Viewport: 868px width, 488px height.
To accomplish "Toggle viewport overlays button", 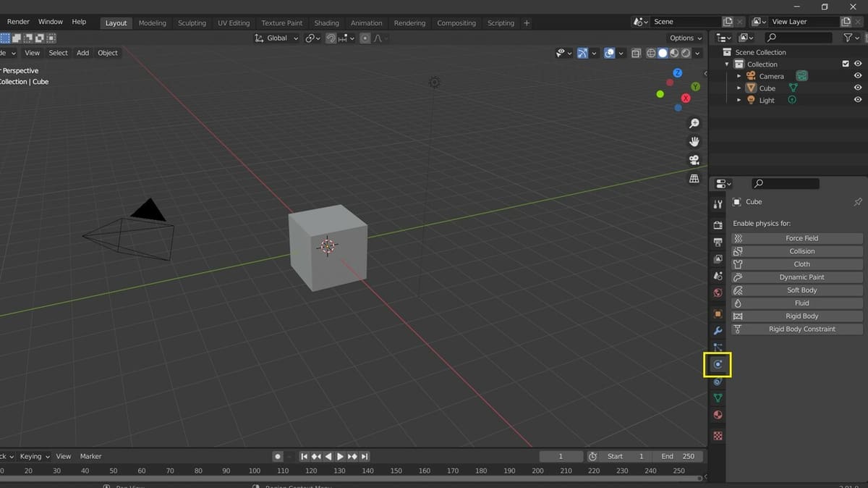I will point(610,53).
